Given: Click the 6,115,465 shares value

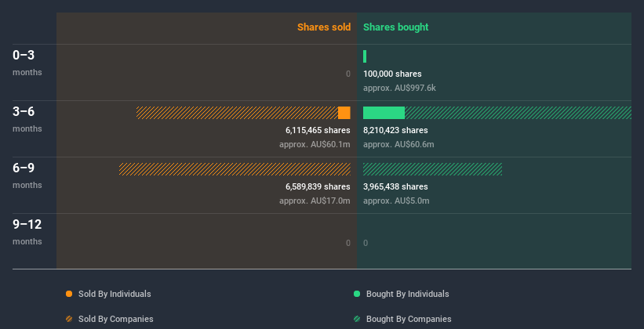Looking at the screenshot, I should (318, 130).
